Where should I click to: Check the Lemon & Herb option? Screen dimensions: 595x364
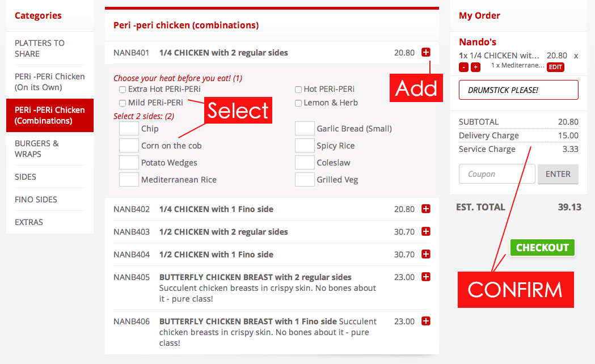pyautogui.click(x=298, y=103)
